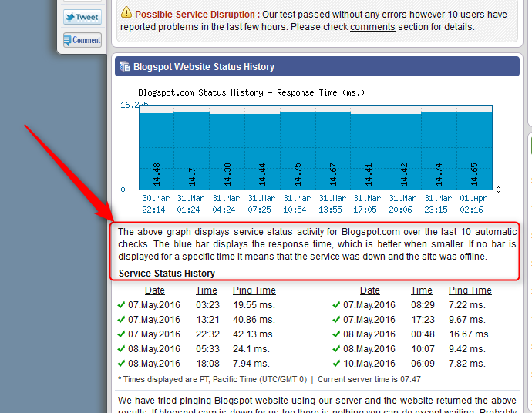Click green checkmark beside 07.May.2016 17:23
This screenshot has width=532, height=413.
click(336, 320)
